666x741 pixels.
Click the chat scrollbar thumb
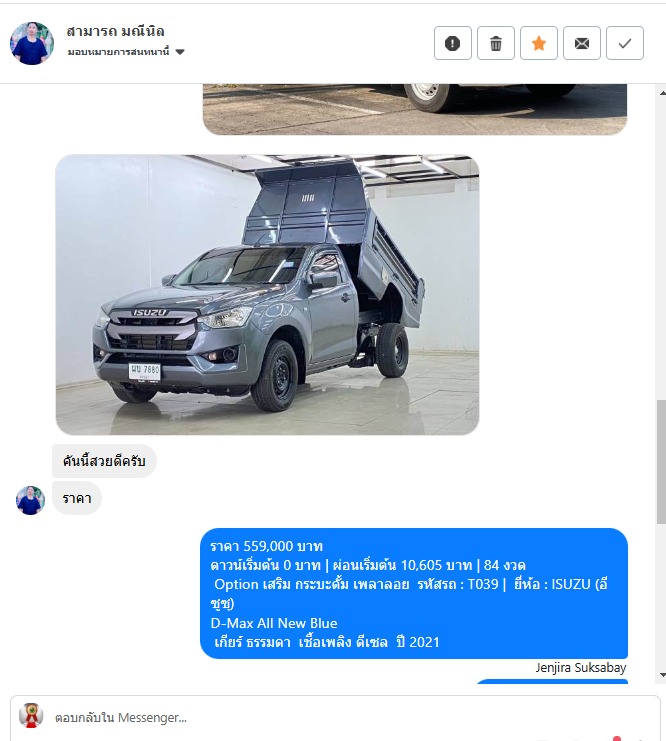(662, 462)
